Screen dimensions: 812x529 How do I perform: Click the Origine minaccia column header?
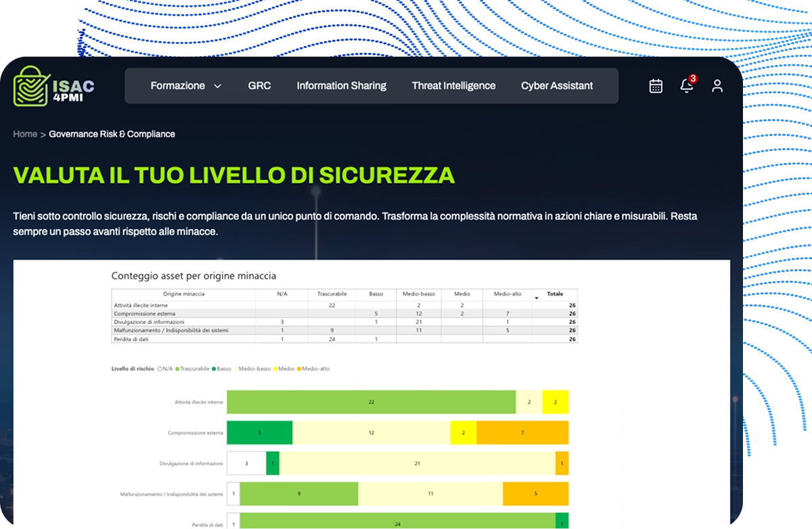point(183,294)
